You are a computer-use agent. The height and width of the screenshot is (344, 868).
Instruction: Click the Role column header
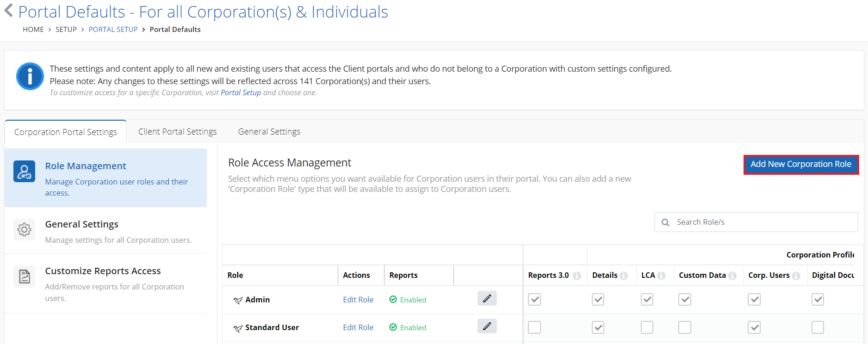pos(235,276)
